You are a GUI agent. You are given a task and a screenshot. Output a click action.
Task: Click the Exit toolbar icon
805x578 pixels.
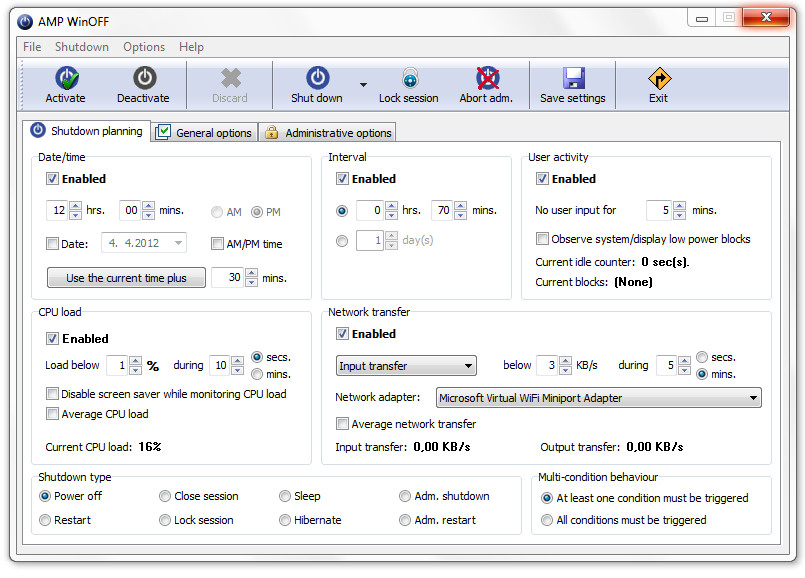pyautogui.click(x=659, y=79)
